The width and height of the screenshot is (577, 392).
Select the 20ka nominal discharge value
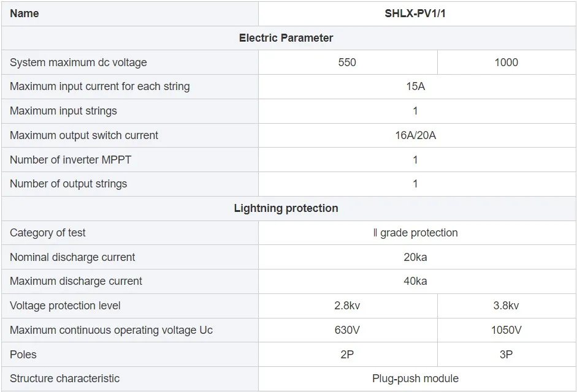point(415,257)
